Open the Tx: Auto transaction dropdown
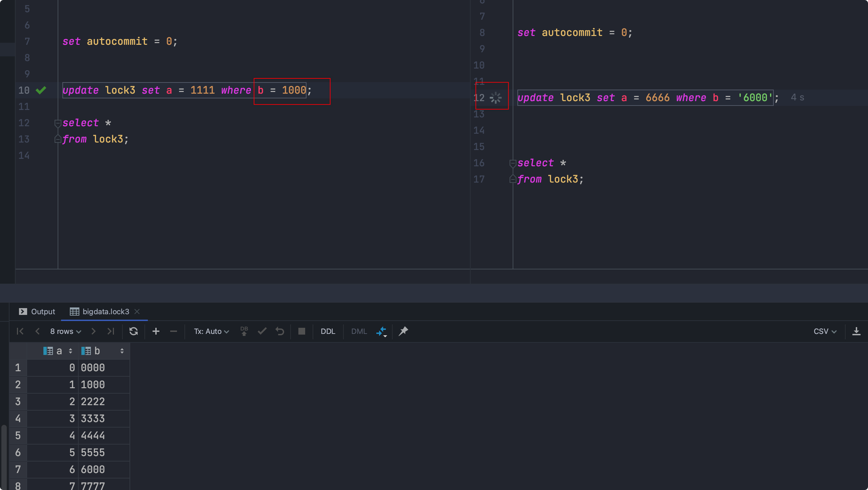 211,331
